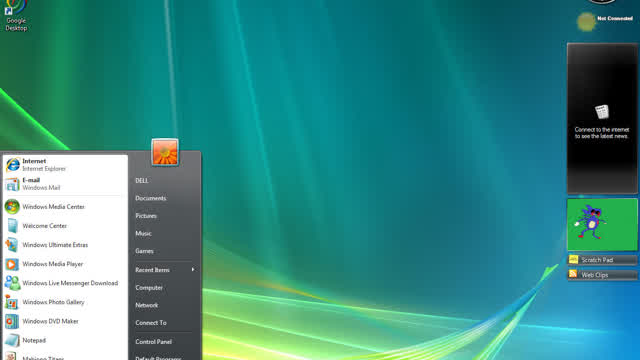Click the Scratch Pad gadget icon

tap(573, 260)
